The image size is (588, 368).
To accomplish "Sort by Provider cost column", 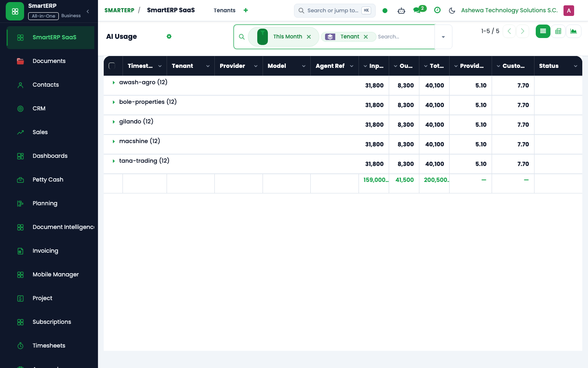I will [470, 66].
